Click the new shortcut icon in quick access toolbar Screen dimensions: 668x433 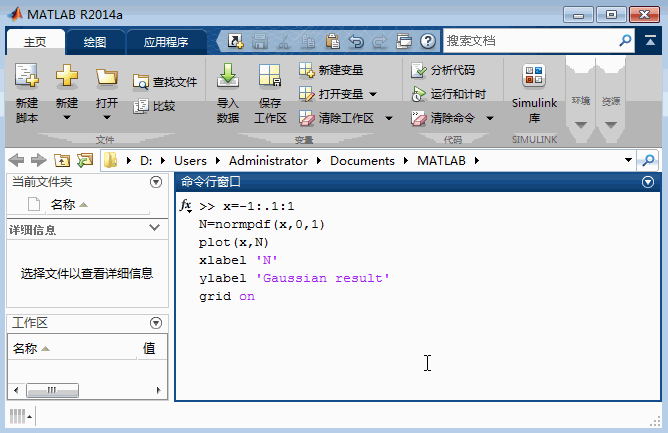(235, 41)
